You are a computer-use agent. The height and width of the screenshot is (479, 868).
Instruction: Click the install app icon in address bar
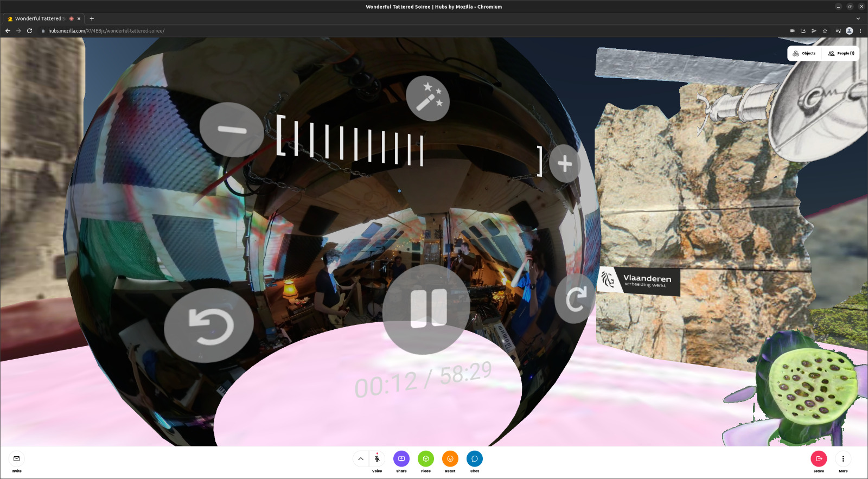803,31
